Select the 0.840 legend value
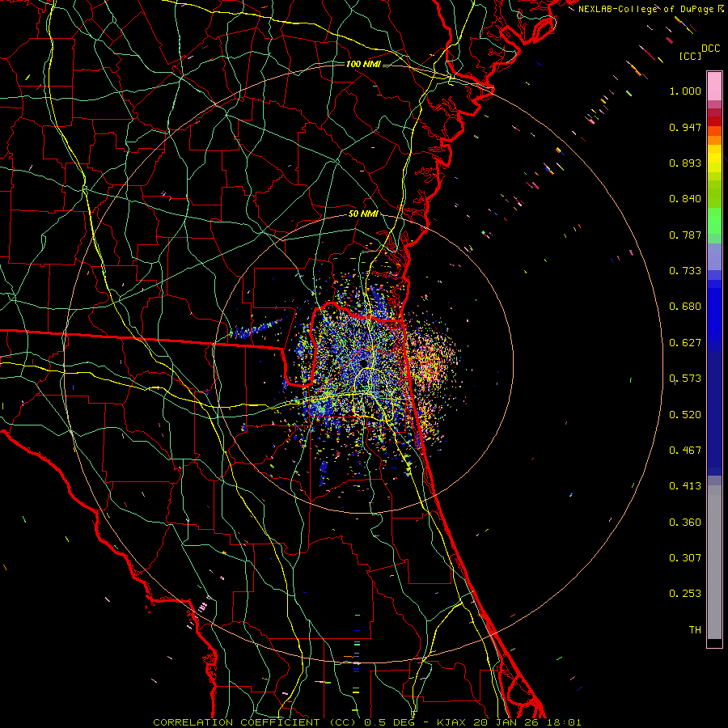This screenshot has height=728, width=728. click(685, 199)
